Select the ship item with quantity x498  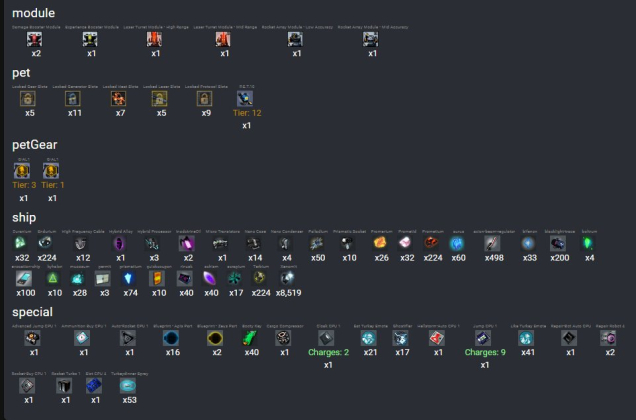[492, 243]
